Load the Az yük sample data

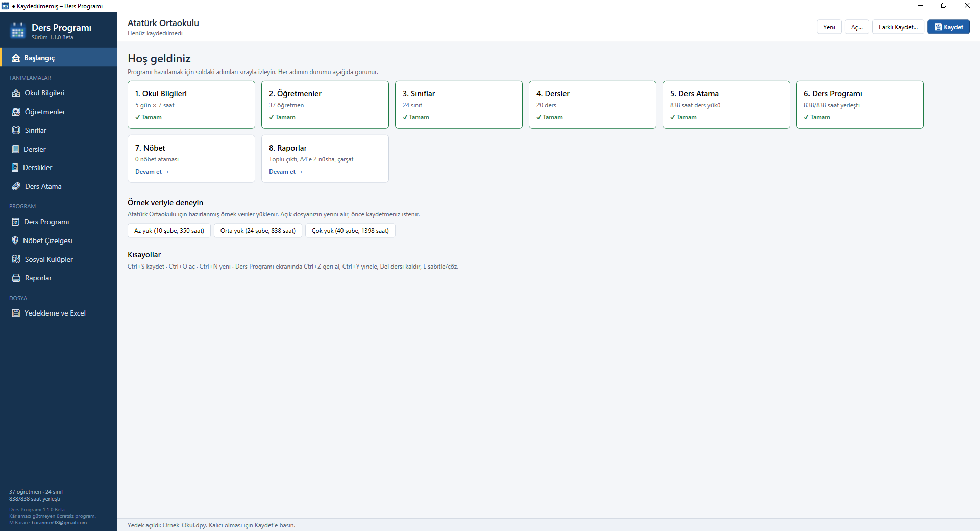coord(169,231)
